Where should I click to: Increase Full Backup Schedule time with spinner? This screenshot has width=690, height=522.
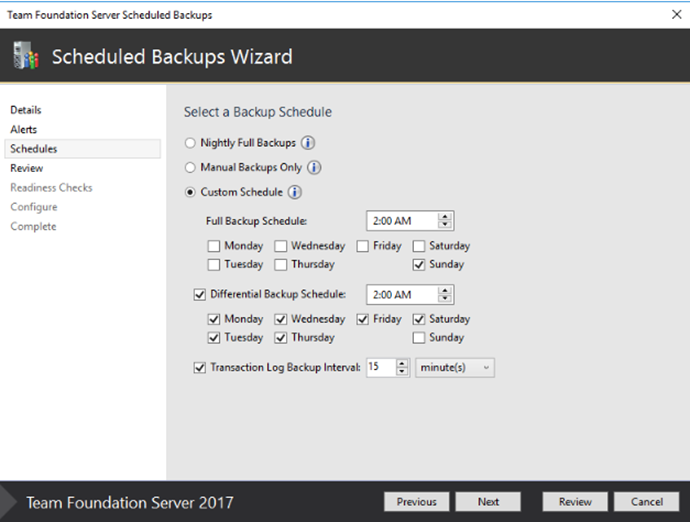[446, 217]
